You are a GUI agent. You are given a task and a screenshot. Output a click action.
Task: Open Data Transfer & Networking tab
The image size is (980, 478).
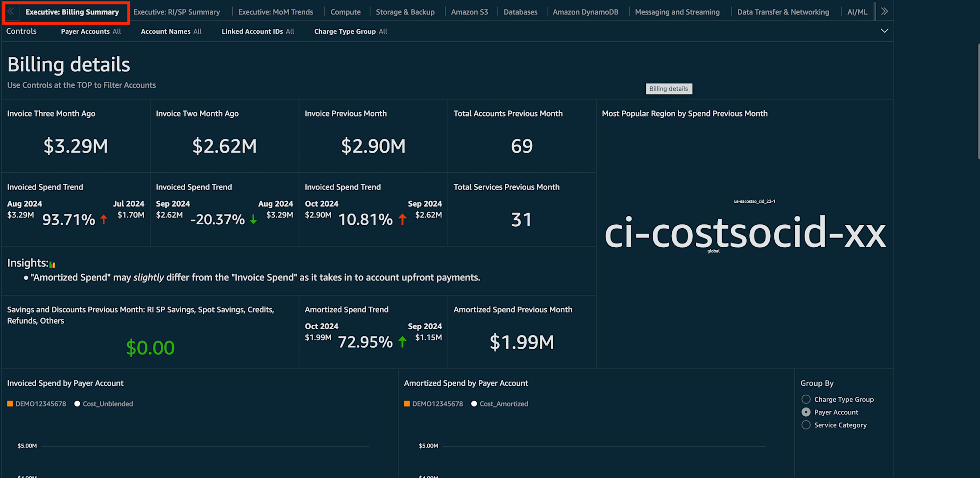pos(783,12)
